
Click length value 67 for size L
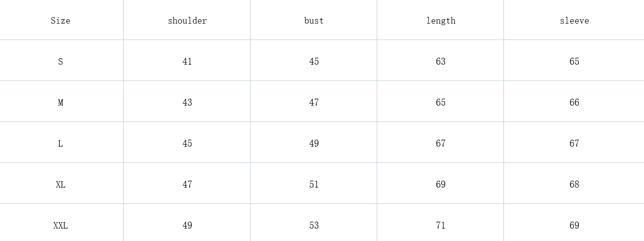pyautogui.click(x=441, y=144)
